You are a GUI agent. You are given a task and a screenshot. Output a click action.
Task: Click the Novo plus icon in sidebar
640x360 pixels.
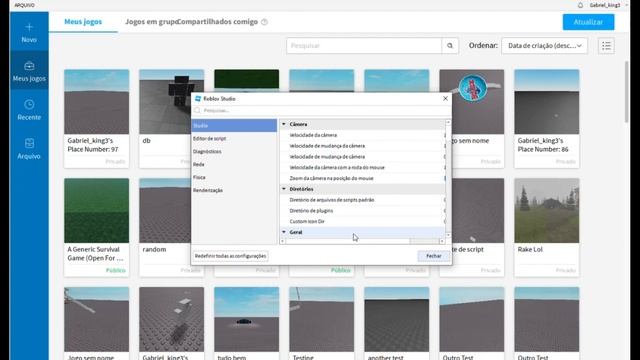pyautogui.click(x=29, y=27)
